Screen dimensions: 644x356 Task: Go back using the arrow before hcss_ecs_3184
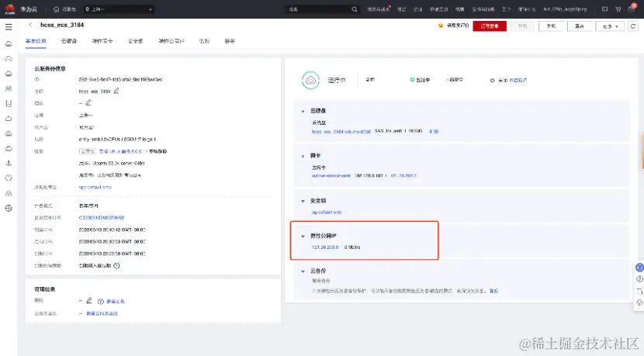tap(30, 25)
